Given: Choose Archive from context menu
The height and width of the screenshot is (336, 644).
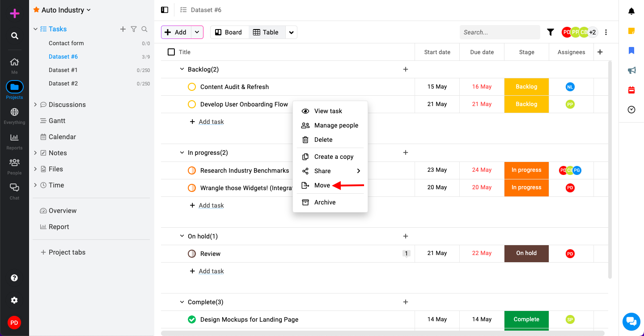Looking at the screenshot, I should (330, 202).
